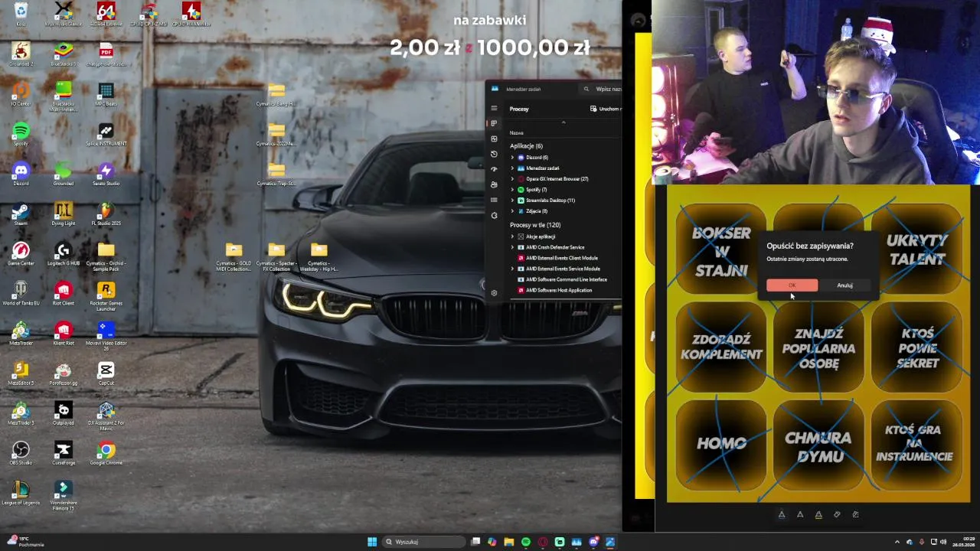This screenshot has height=551, width=980.
Task: Toggle Task Manager hamburger navigation menu
Action: coord(494,108)
